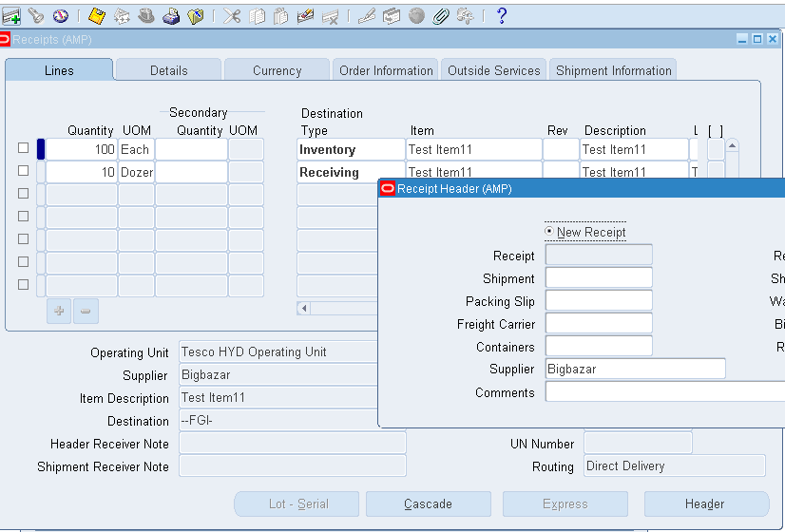Click the Comments field
The width and height of the screenshot is (785, 532).
pos(665,391)
